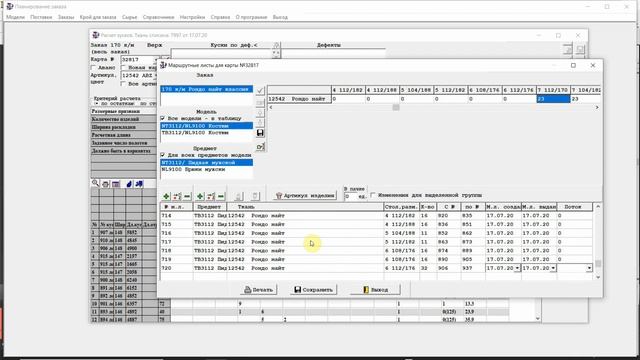
Task: Toggle the Аванс checkbox in background window
Action: [93, 67]
